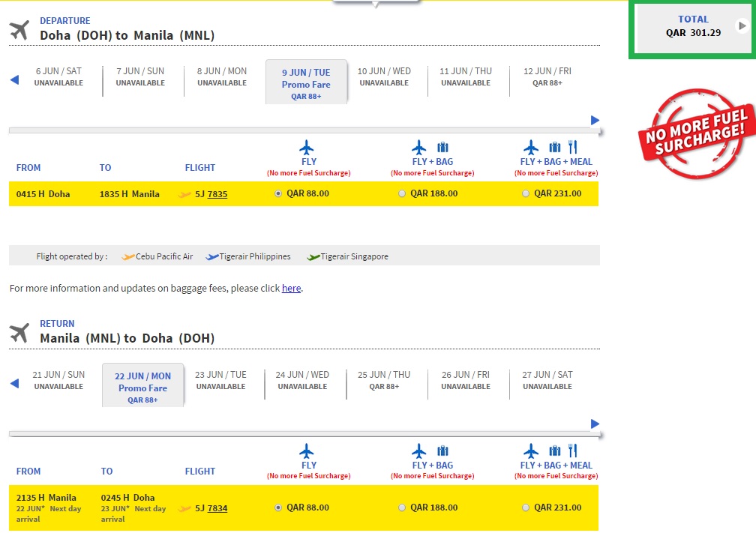
Task: Expand the TOTAL QAR 301.29 summary arrow
Action: tap(742, 26)
